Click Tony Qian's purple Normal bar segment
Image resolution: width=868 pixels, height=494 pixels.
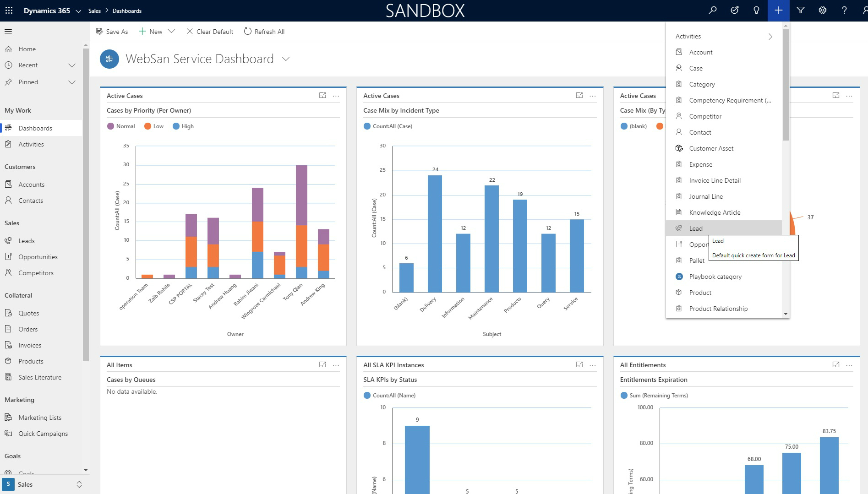(301, 195)
